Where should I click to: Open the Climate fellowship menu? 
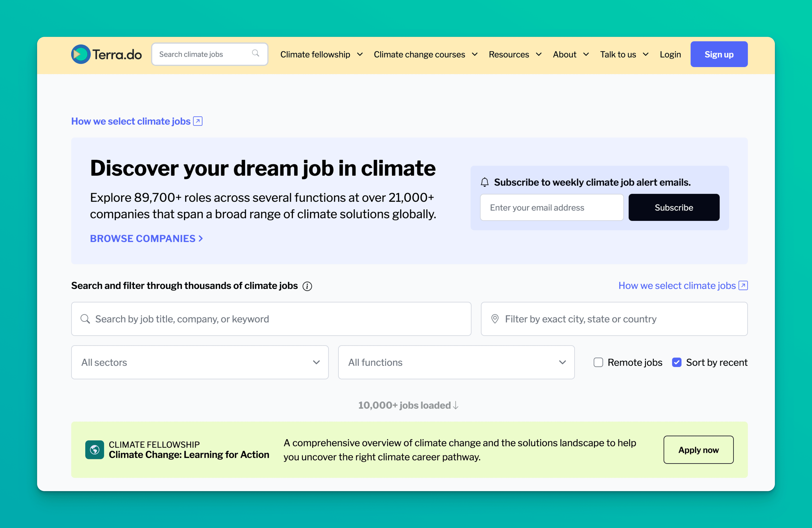pos(321,54)
